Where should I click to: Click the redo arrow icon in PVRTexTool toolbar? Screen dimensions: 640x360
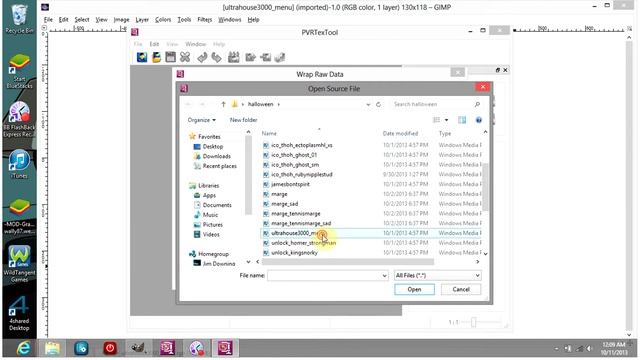[216, 57]
